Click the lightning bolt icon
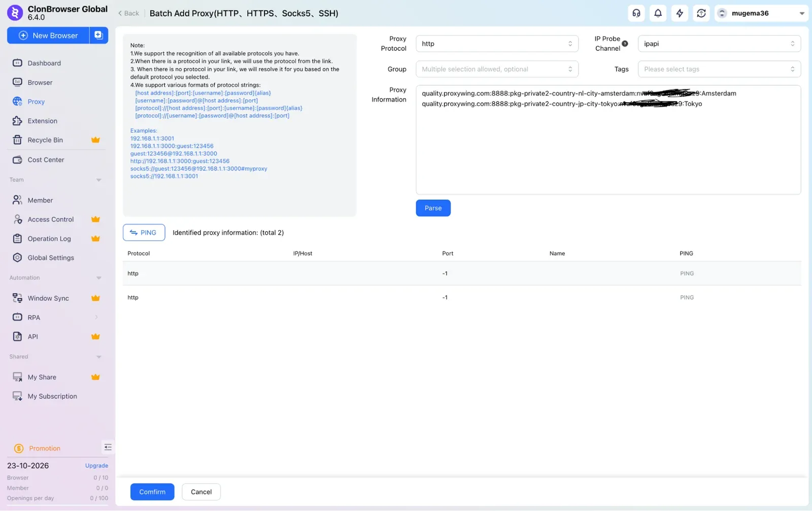Image resolution: width=812 pixels, height=511 pixels. point(680,13)
